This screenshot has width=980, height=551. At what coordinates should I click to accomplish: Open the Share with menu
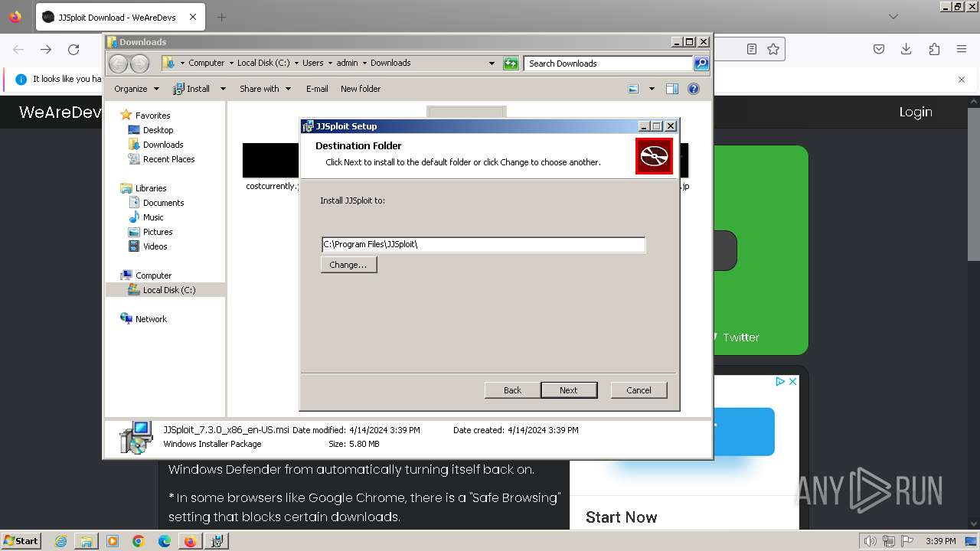coord(265,89)
